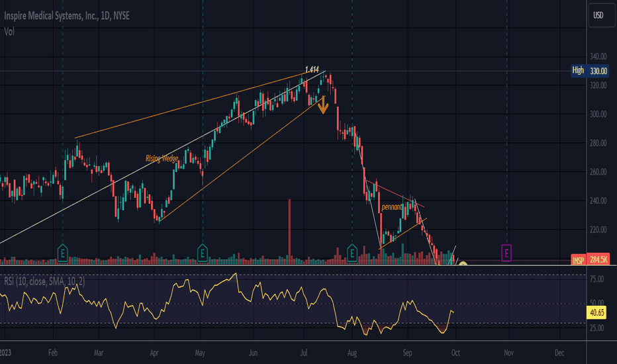The width and height of the screenshot is (617, 364).
Task: Select the 1.414 Fibonacci label
Action: [x=312, y=69]
